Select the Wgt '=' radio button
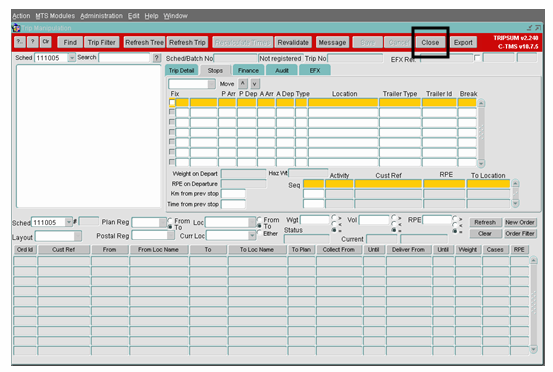The image size is (553, 372). point(334,230)
